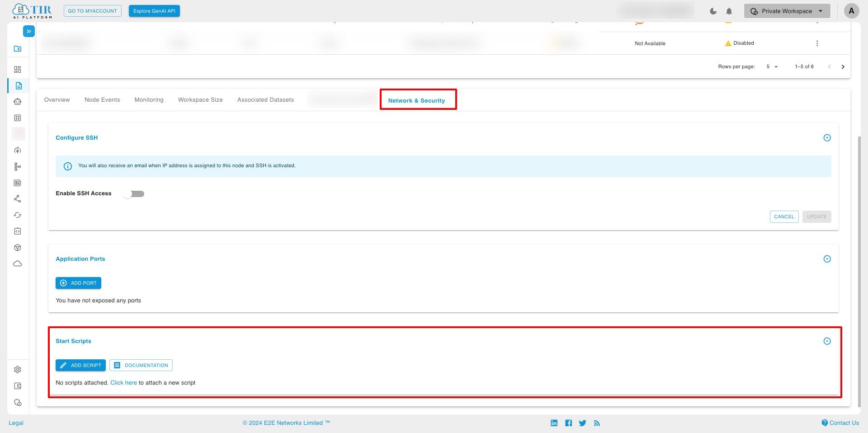This screenshot has height=433, width=868.
Task: Click the TIR AI Platform logo
Action: click(32, 11)
